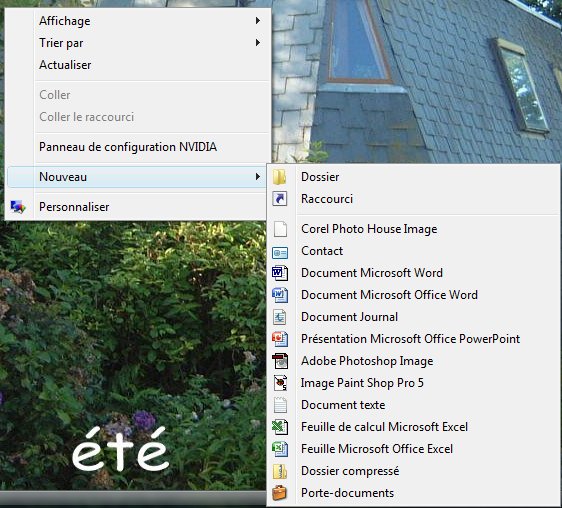Choose Personnaliser from the context menu
Viewport: 562px width, 508px height.
point(74,207)
